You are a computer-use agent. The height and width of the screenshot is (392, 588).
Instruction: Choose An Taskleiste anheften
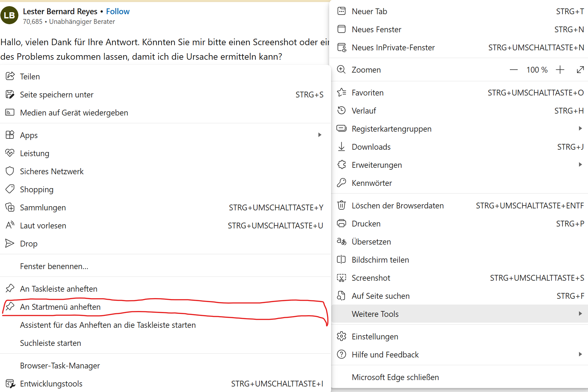(165, 289)
